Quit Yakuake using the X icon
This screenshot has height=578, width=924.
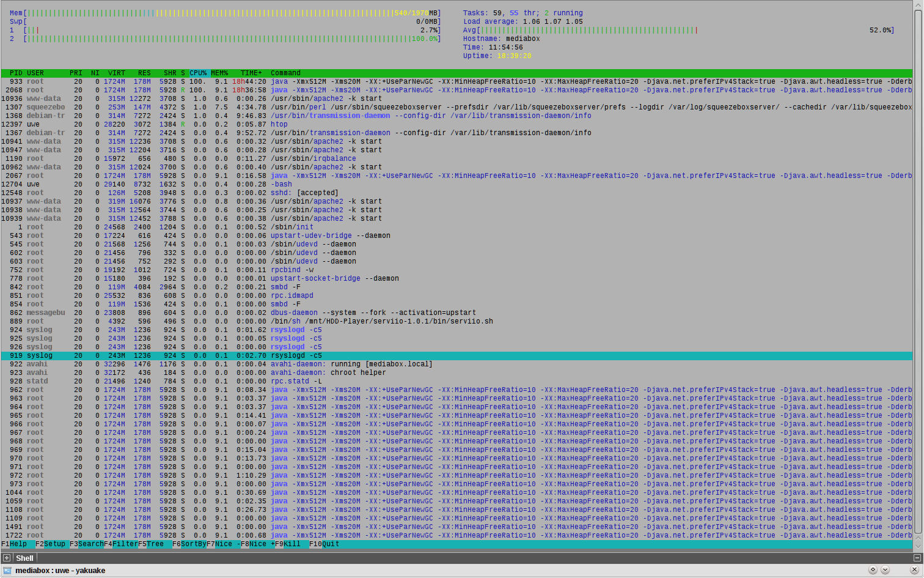pyautogui.click(x=914, y=570)
